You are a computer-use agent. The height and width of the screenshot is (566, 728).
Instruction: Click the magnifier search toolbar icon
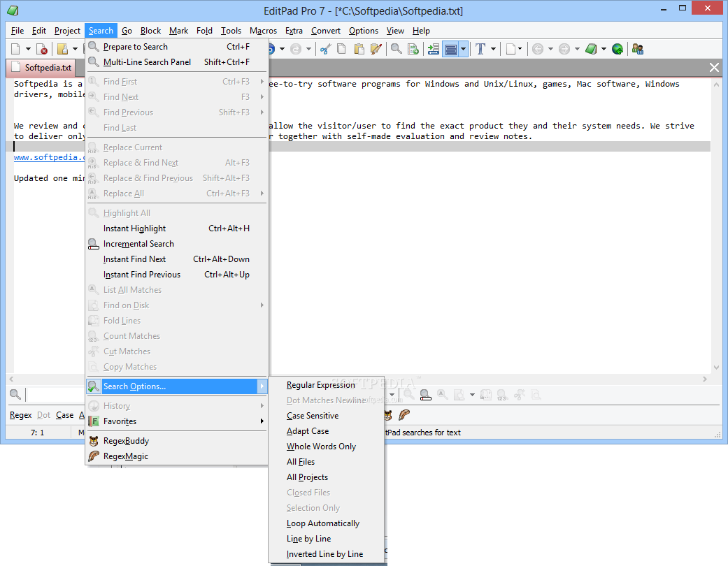pos(396,49)
